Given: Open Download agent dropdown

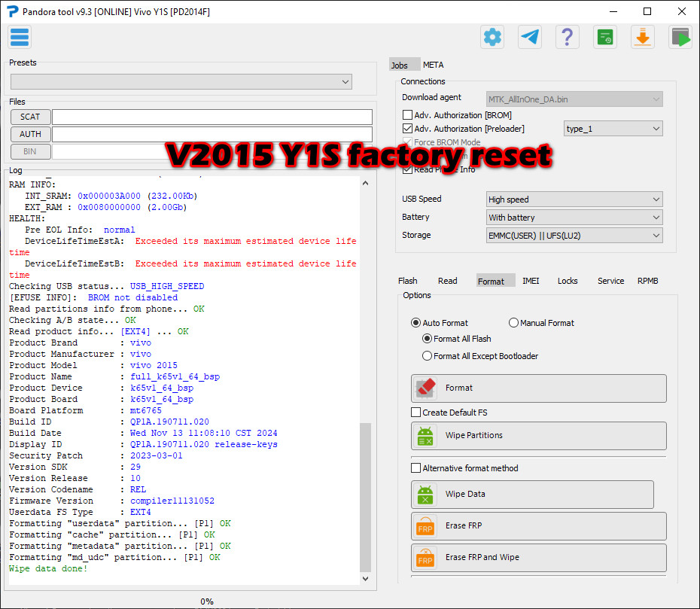Looking at the screenshot, I should tap(574, 99).
